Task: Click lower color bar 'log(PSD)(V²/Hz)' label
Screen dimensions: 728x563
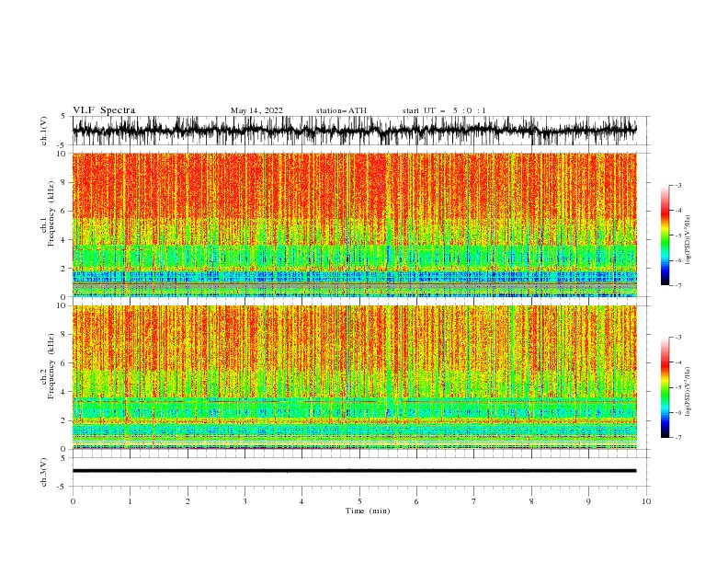Action: (688, 392)
